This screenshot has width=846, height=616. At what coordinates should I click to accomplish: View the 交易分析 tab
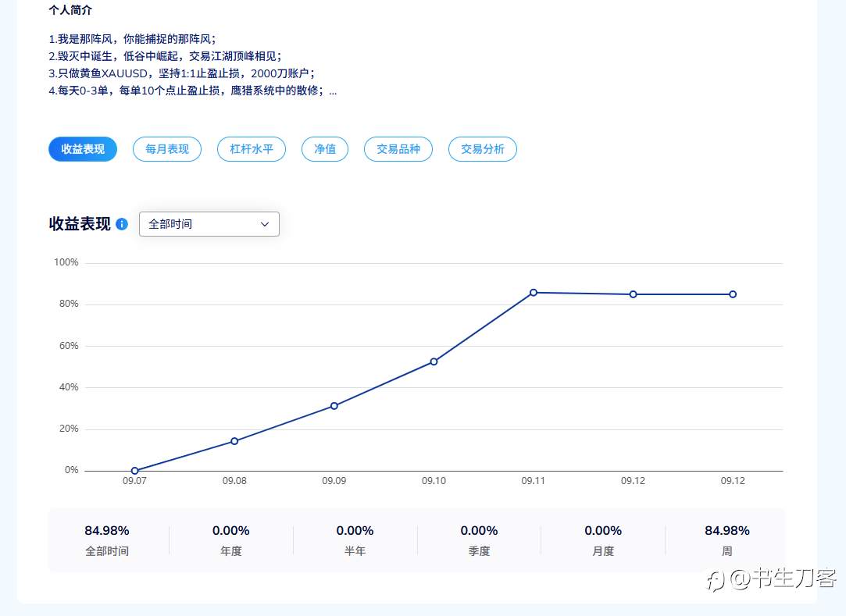[482, 149]
